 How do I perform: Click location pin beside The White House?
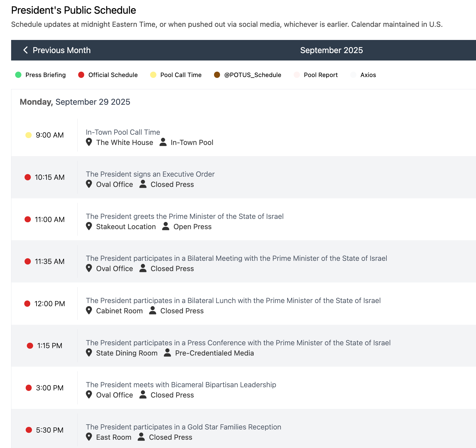[x=89, y=142]
